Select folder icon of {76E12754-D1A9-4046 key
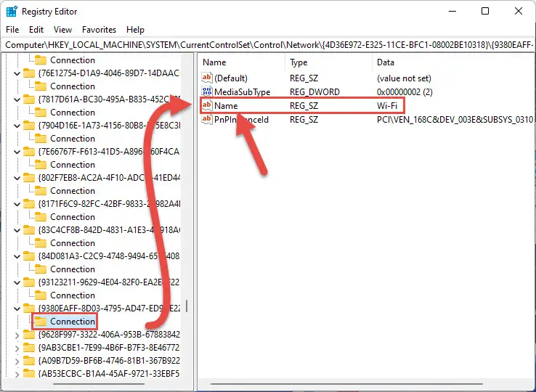This screenshot has width=536, height=392. coord(29,73)
